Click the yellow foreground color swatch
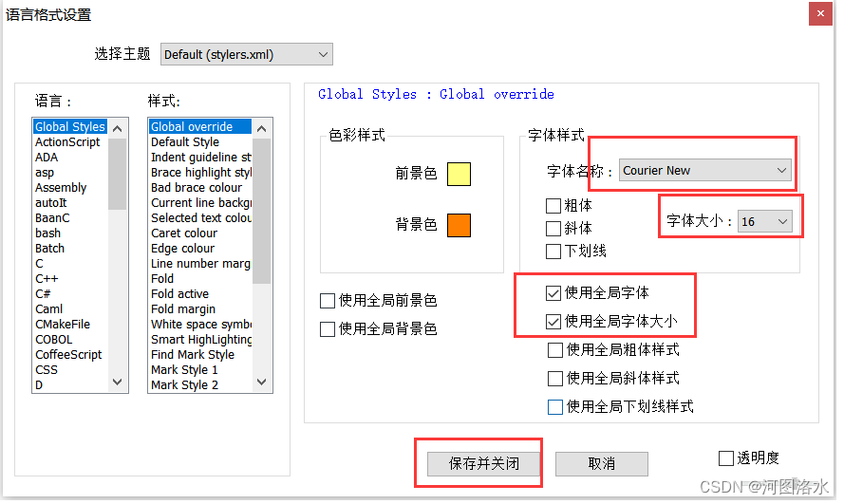The image size is (844, 504). click(459, 174)
